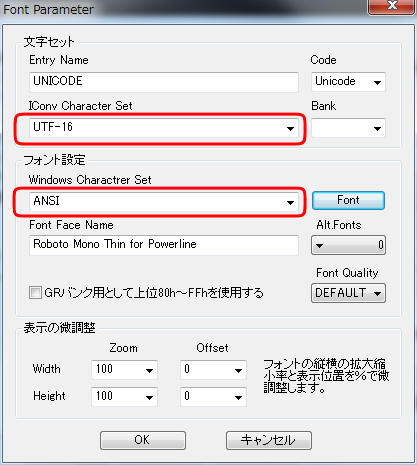Open the Alt.Fonts dropdown button
417x465 pixels.
point(348,245)
